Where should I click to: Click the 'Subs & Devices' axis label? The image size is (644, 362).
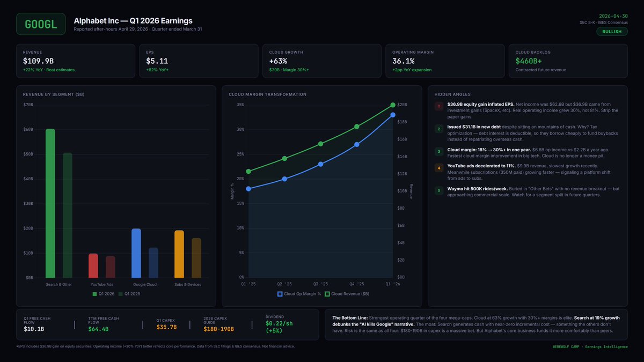[x=188, y=284]
